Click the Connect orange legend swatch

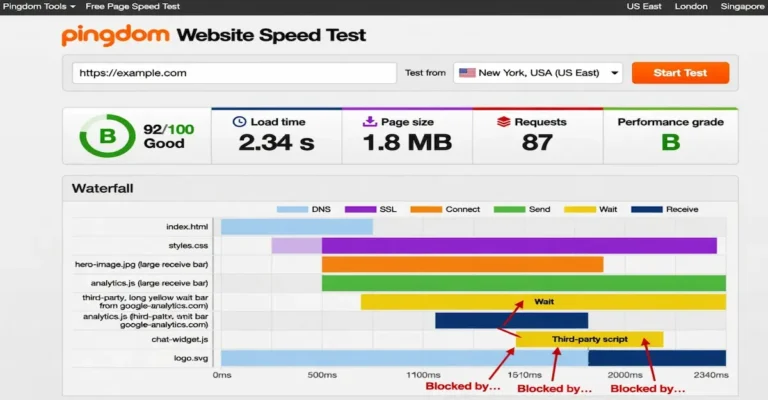426,210
